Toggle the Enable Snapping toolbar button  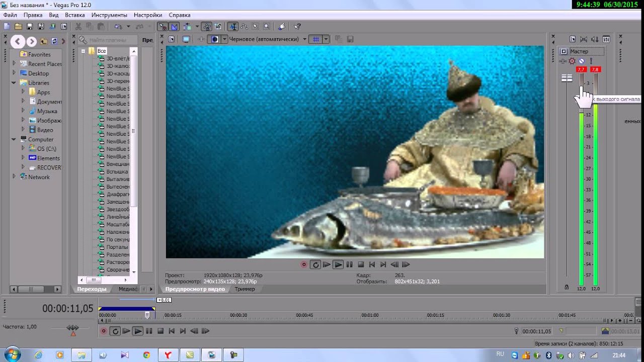(x=163, y=26)
